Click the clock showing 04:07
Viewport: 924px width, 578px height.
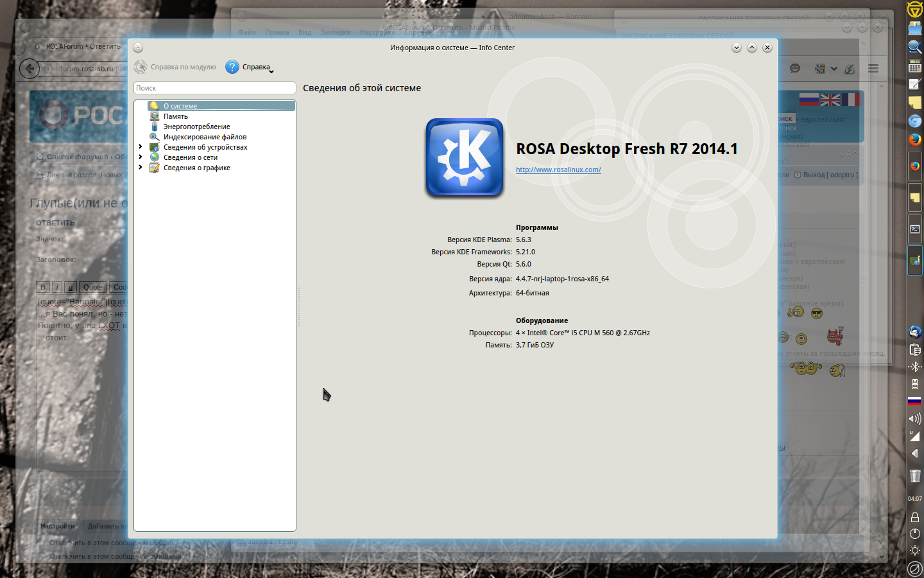pyautogui.click(x=915, y=498)
